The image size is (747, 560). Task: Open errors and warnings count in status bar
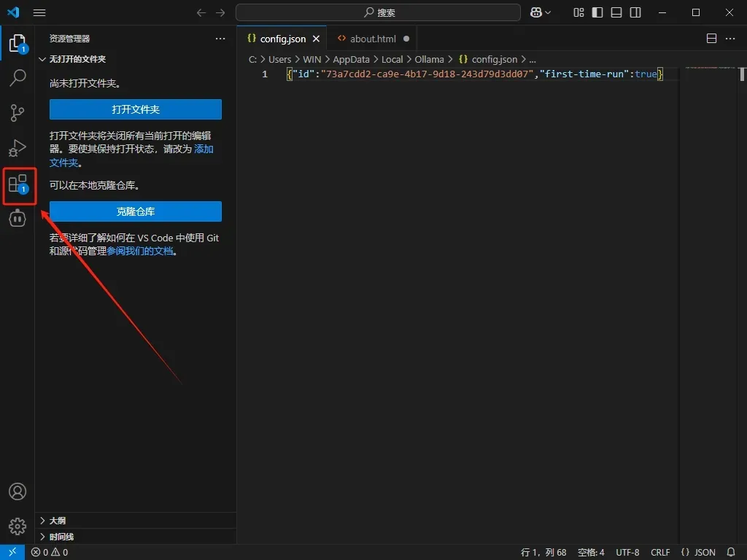tap(50, 552)
